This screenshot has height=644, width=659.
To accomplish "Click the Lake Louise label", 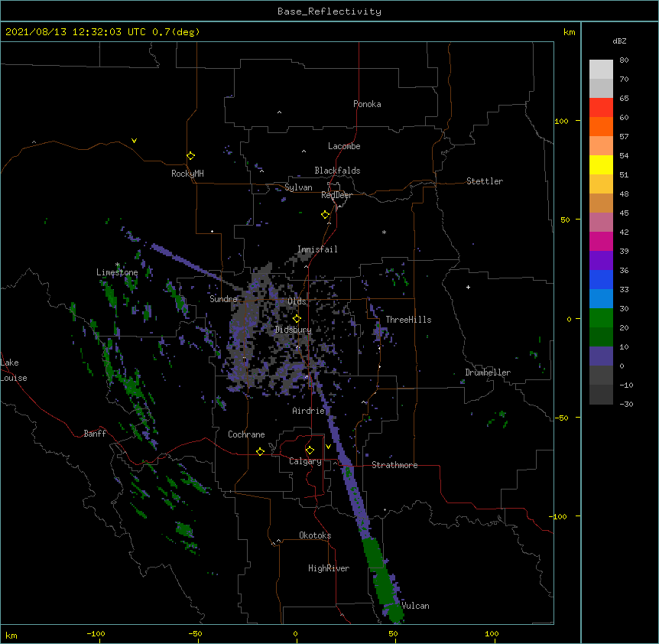I will (14, 370).
